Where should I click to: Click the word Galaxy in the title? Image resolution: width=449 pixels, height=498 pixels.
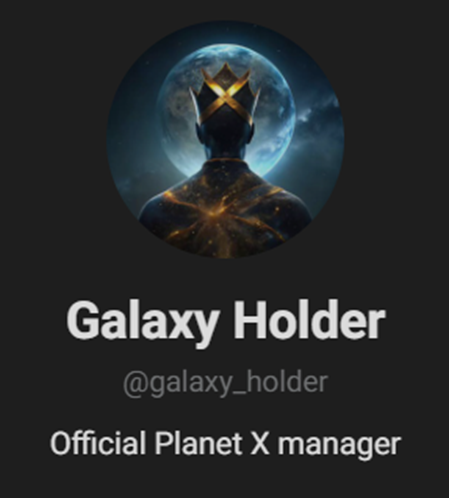tap(143, 322)
